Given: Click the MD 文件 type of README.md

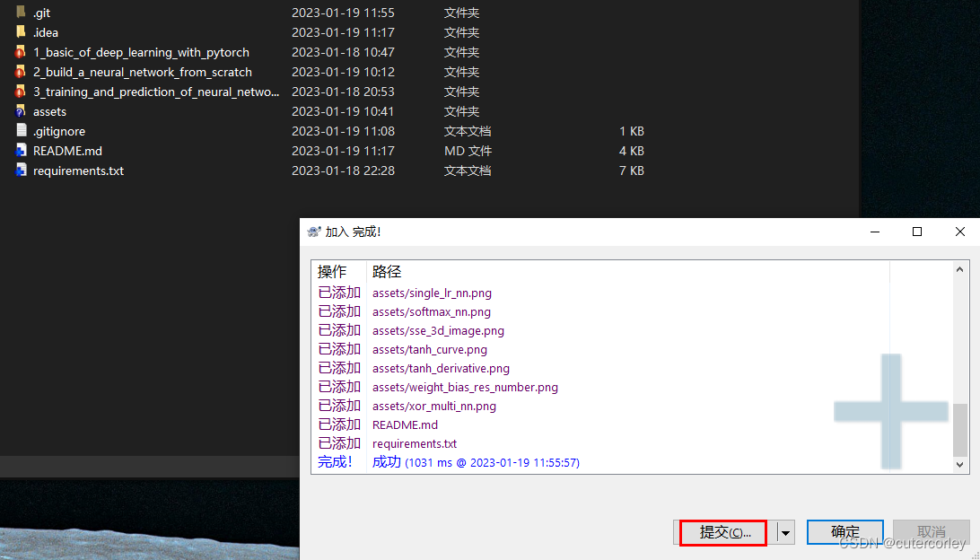Looking at the screenshot, I should click(468, 151).
